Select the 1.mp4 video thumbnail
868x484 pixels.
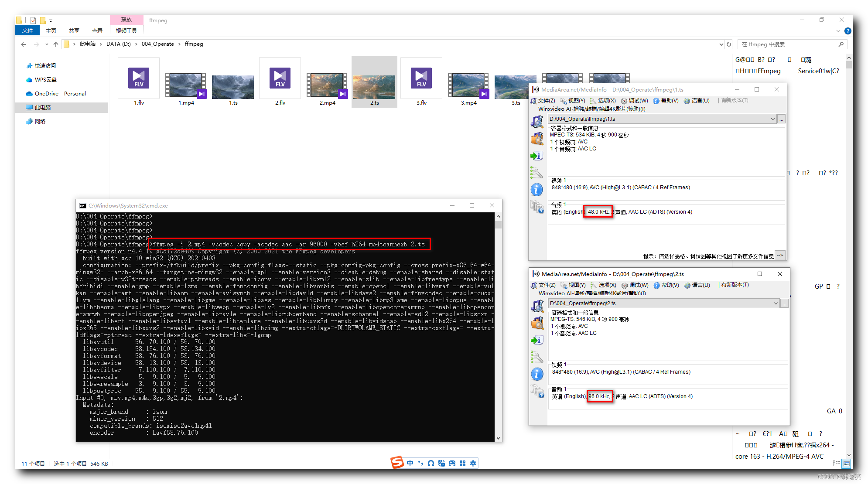(x=186, y=85)
